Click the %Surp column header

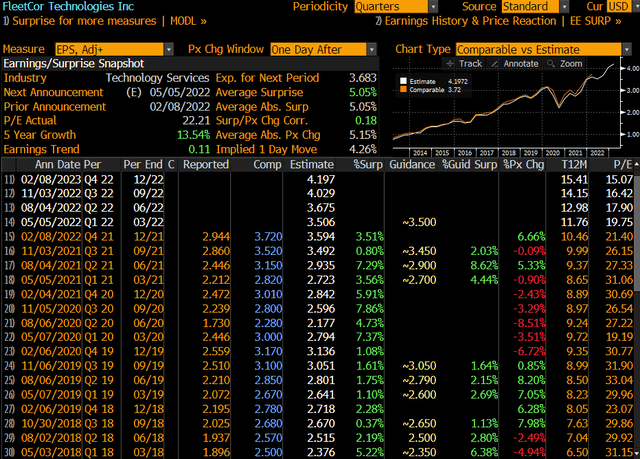368,165
